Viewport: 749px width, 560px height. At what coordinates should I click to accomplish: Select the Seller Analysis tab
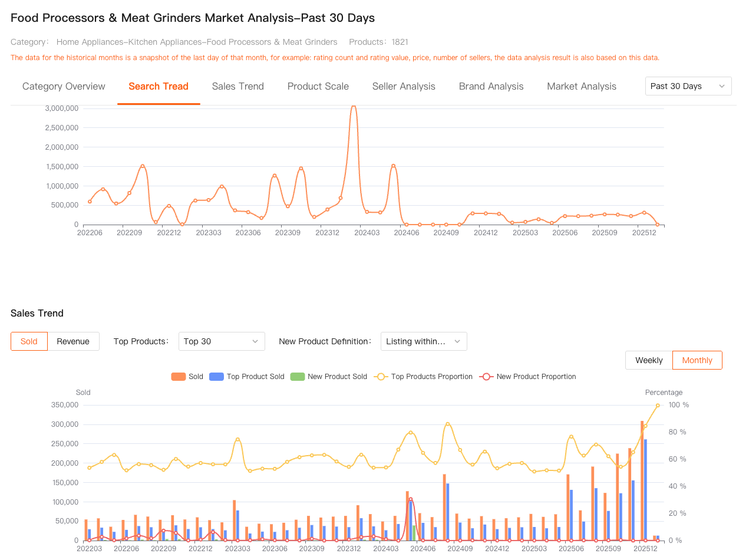[x=404, y=87]
